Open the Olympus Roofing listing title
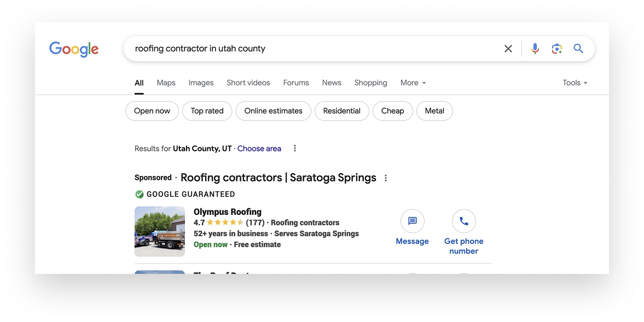The width and height of the screenshot is (644, 322). click(228, 212)
